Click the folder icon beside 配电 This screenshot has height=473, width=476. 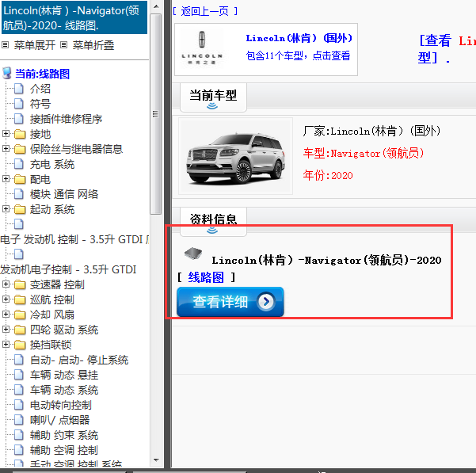click(20, 179)
